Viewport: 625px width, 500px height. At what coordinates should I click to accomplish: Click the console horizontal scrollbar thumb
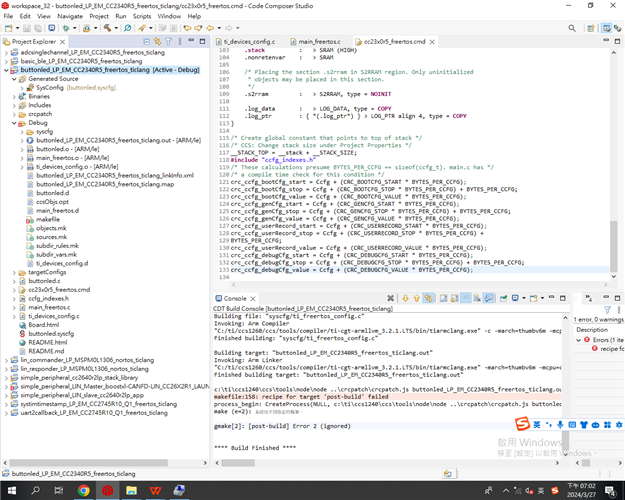[x=238, y=463]
